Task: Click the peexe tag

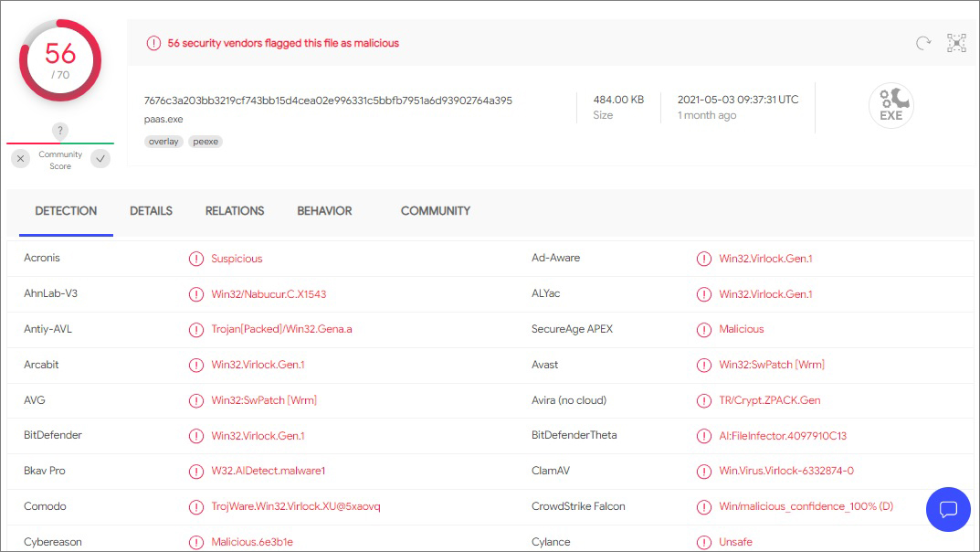Action: 205,142
